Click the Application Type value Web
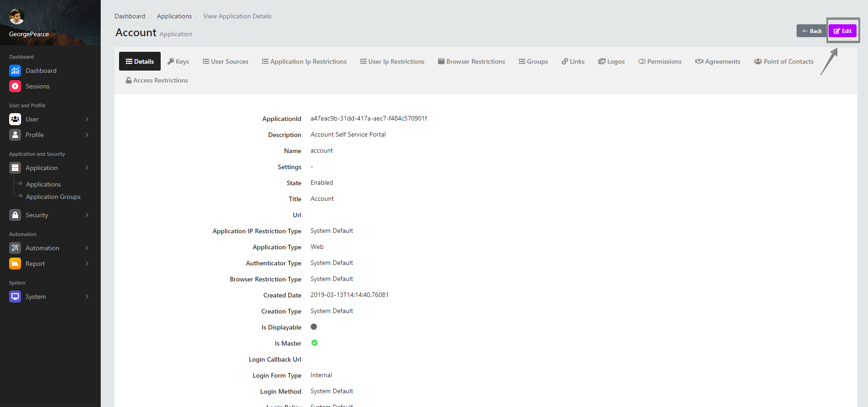 tap(317, 247)
